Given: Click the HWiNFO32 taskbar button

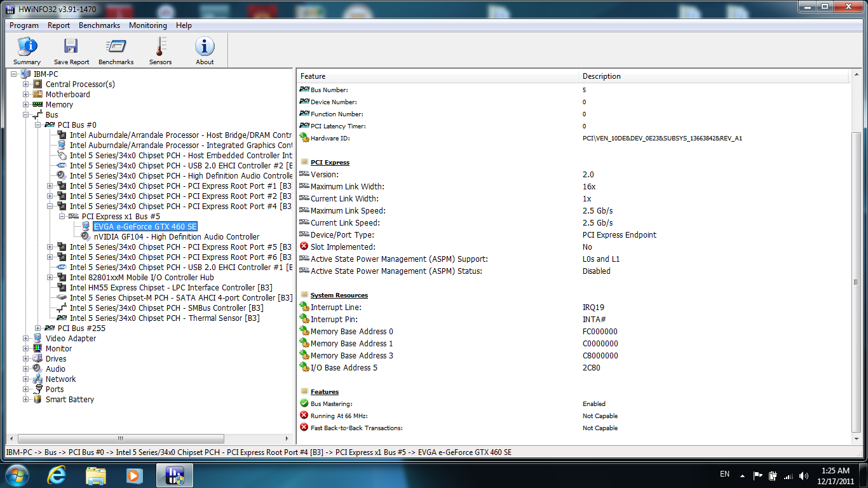Looking at the screenshot, I should click(x=174, y=475).
